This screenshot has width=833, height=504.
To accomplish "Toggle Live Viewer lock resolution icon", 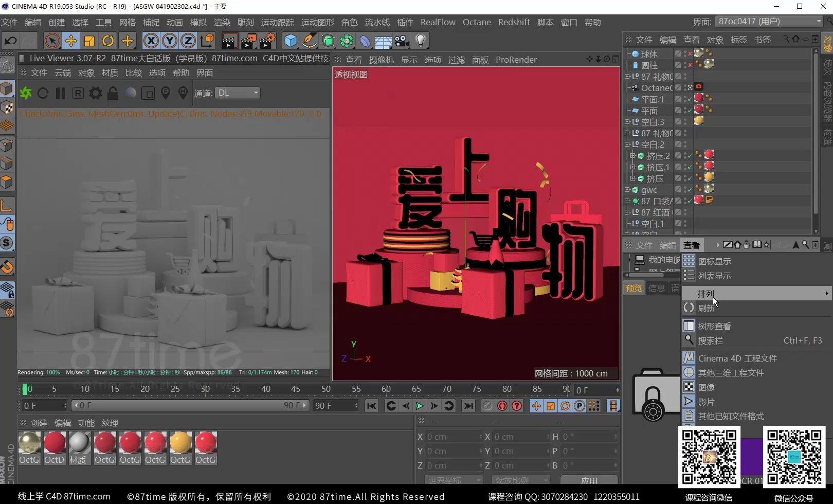I will [x=113, y=93].
